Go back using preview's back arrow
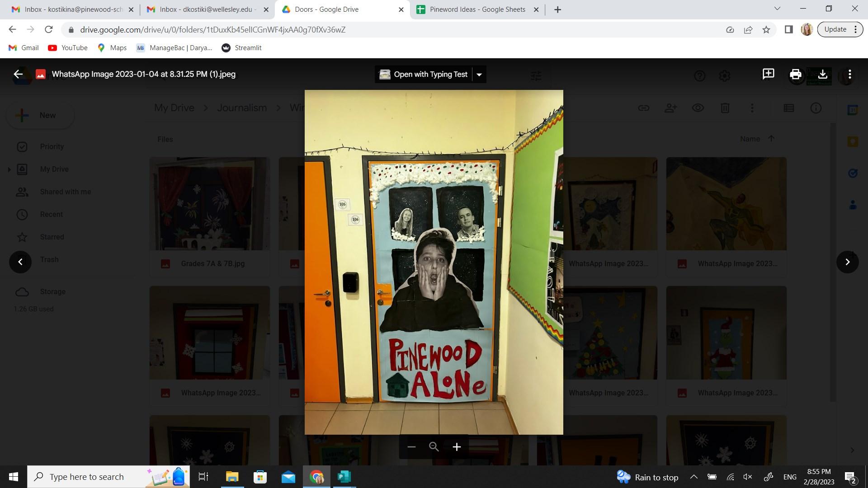Image resolution: width=868 pixels, height=488 pixels. click(18, 74)
